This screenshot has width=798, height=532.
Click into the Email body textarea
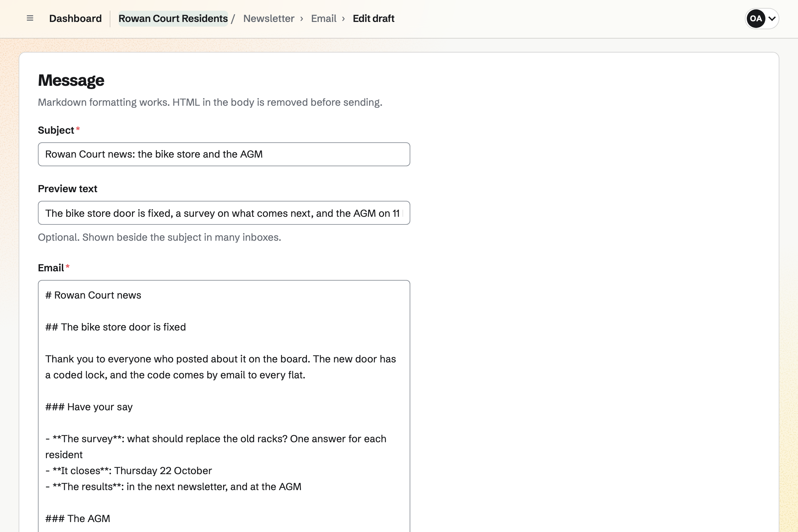tap(224, 406)
